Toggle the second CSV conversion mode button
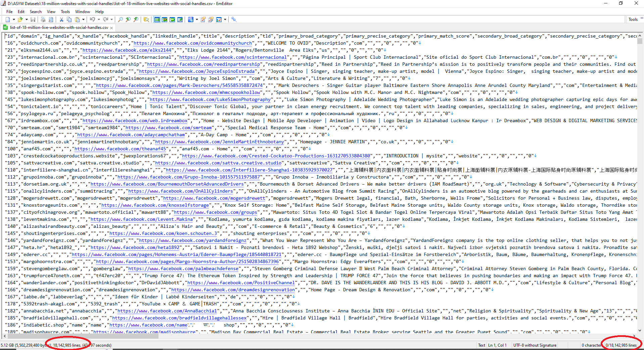The width and height of the screenshot is (644, 350). 165,19
